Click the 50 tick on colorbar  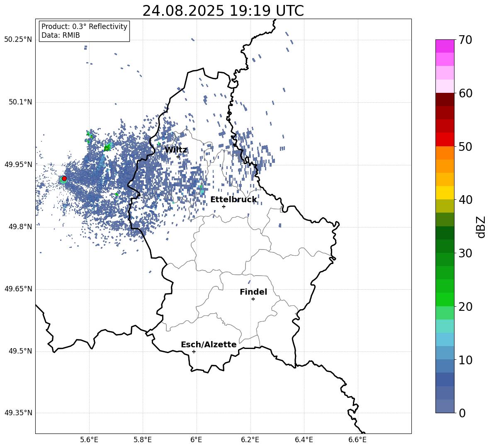click(x=465, y=146)
